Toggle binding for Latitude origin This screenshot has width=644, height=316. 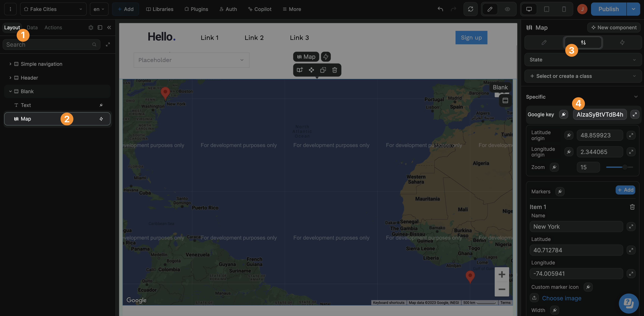[x=569, y=135]
